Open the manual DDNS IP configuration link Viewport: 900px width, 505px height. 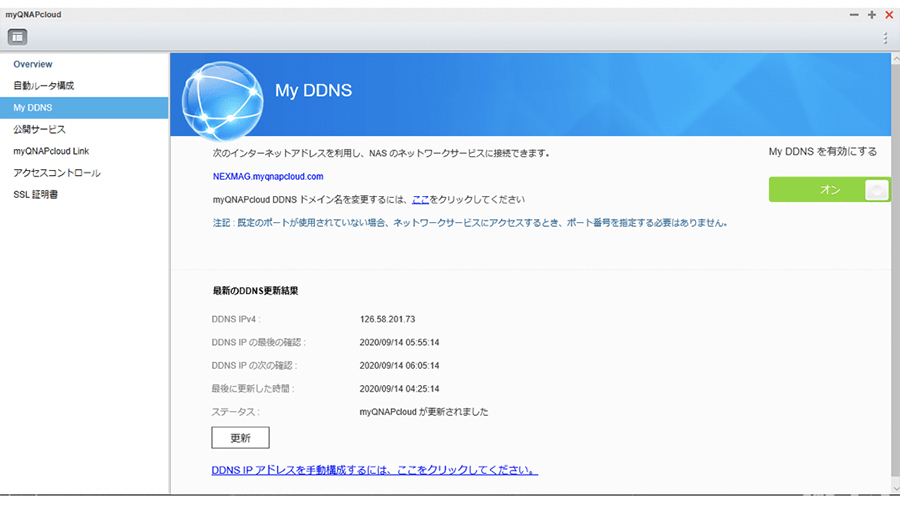[x=374, y=470]
